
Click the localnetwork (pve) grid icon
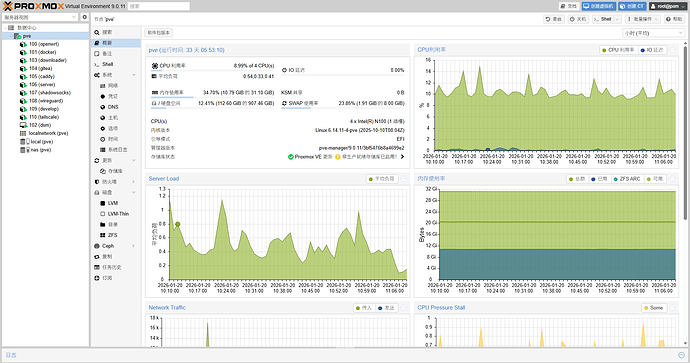[x=23, y=133]
